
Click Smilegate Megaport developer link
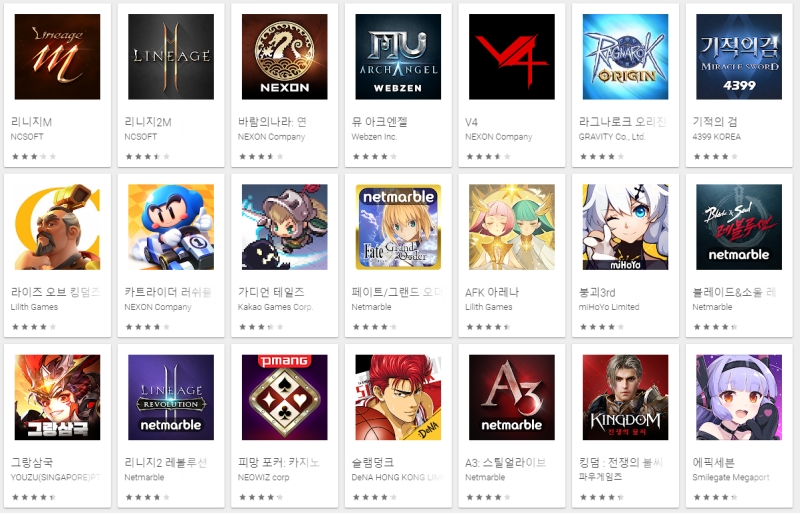pyautogui.click(x=731, y=477)
